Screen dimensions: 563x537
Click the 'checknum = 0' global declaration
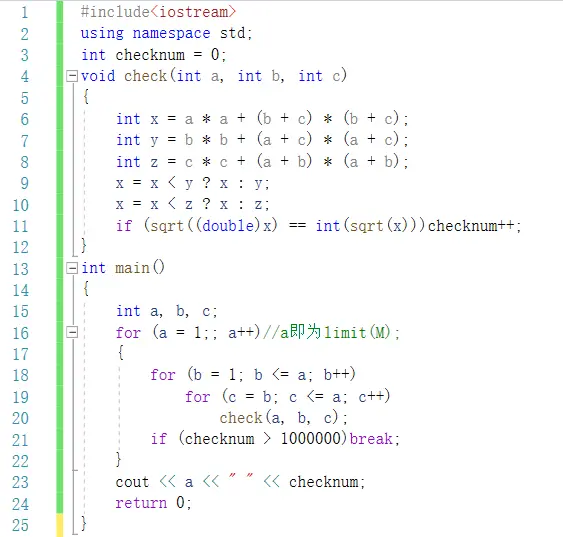coord(153,55)
